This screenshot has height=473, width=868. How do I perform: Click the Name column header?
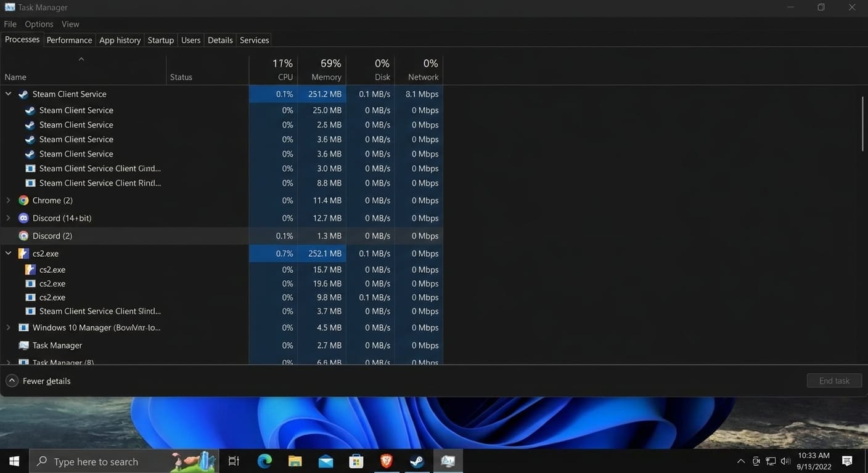pos(83,70)
